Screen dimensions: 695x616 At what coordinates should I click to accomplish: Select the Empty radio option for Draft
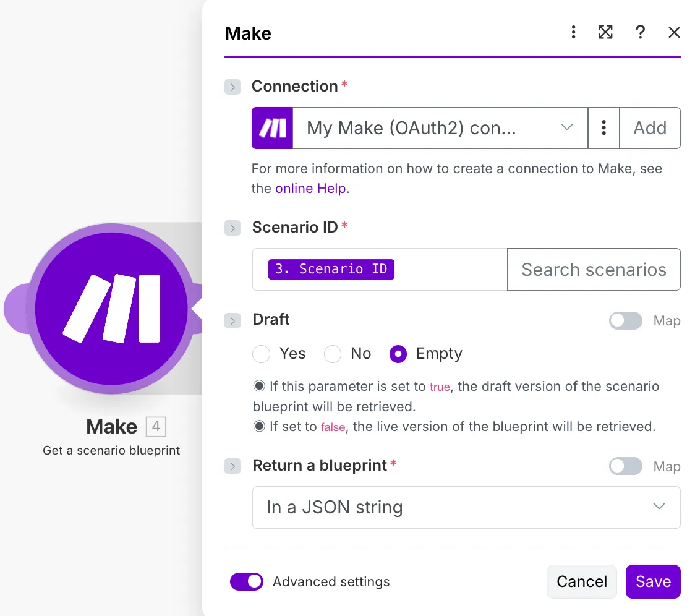[x=398, y=354]
